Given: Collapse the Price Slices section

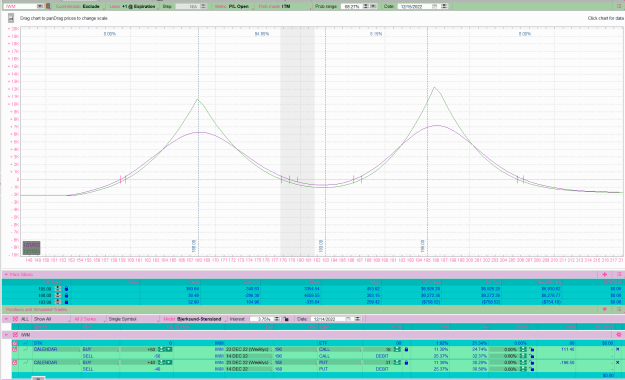Looking at the screenshot, I should click(6, 274).
